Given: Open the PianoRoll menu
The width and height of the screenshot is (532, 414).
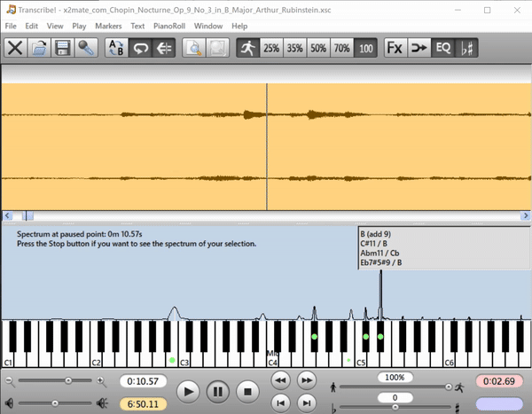Looking at the screenshot, I should (169, 26).
